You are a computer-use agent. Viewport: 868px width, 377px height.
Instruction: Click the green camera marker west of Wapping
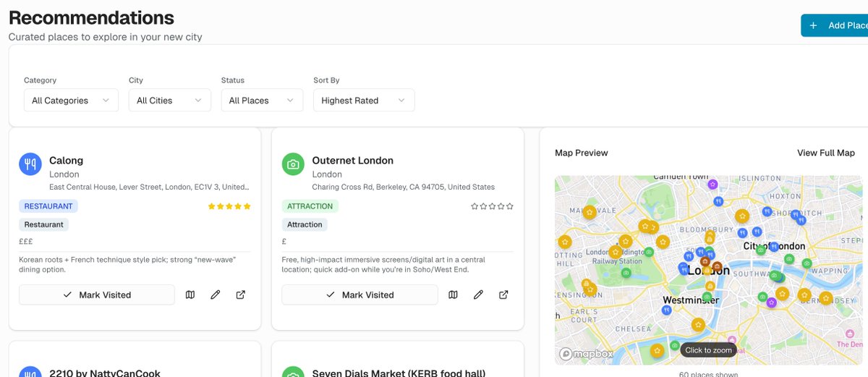807,263
